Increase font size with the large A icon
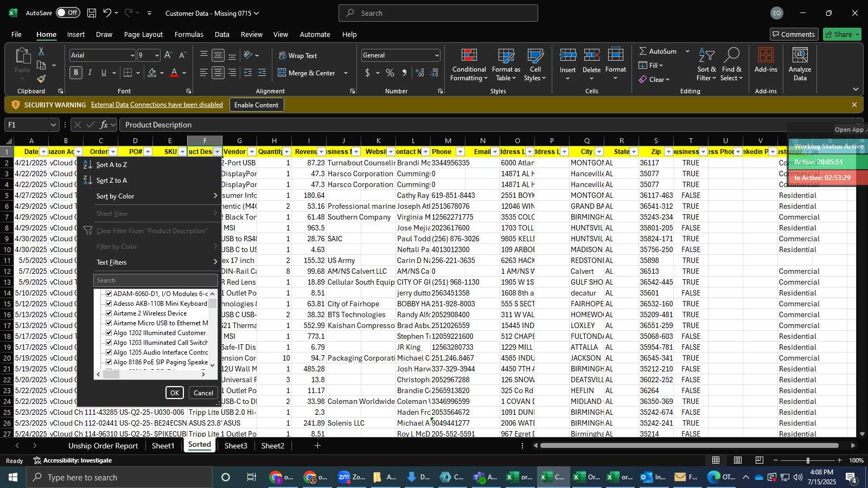This screenshot has height=488, width=868. tap(168, 55)
